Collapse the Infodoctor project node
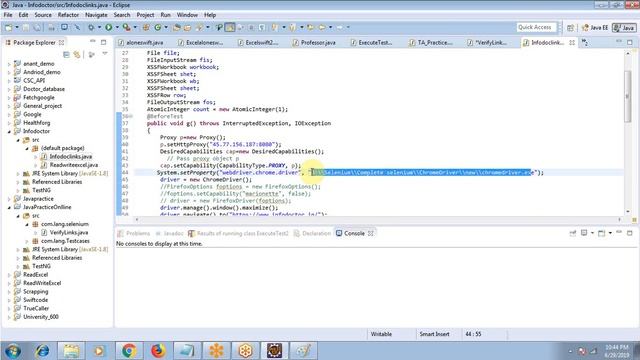This screenshot has height=360, width=640. pos(9,131)
